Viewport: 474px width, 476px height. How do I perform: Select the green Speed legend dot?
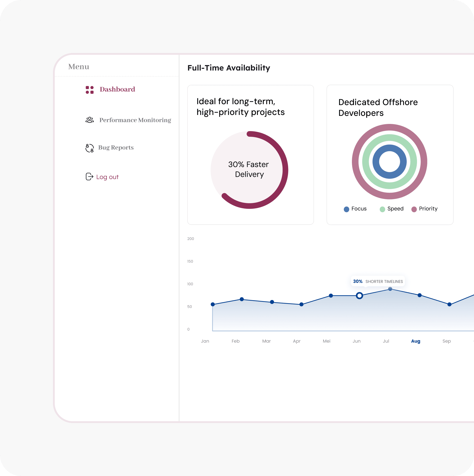click(382, 209)
